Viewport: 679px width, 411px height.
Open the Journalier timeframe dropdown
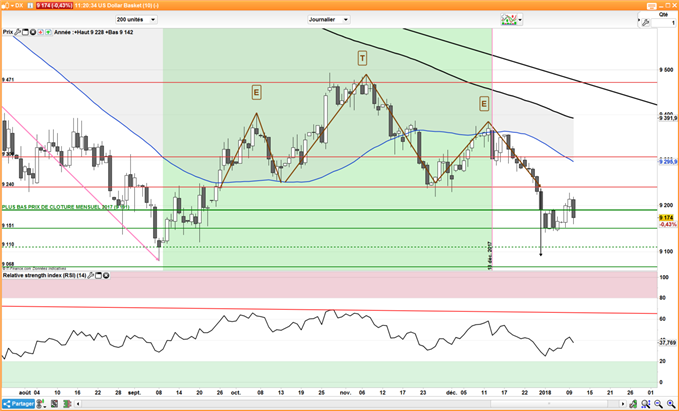tap(328, 19)
